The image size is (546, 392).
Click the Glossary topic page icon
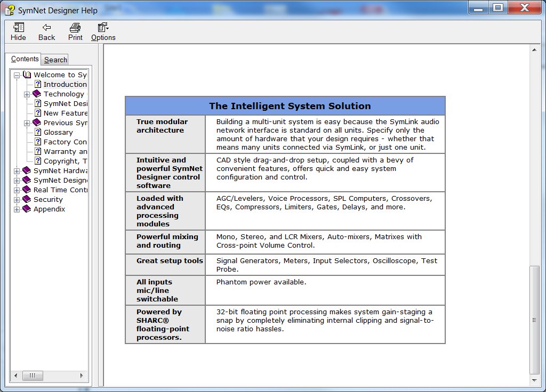point(38,132)
